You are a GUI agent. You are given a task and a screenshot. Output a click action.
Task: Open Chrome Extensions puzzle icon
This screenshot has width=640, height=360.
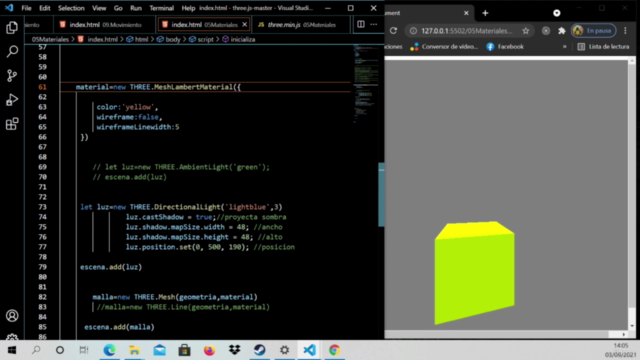[562, 31]
